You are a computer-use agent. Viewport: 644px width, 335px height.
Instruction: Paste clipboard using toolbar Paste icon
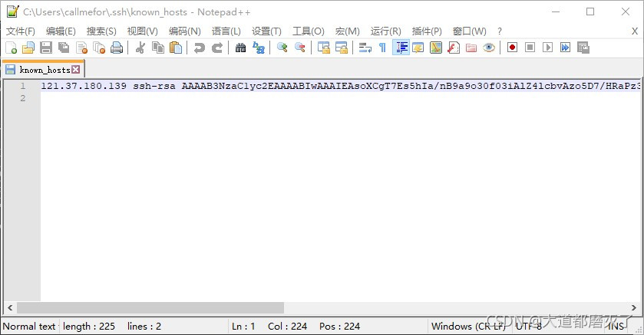(176, 48)
